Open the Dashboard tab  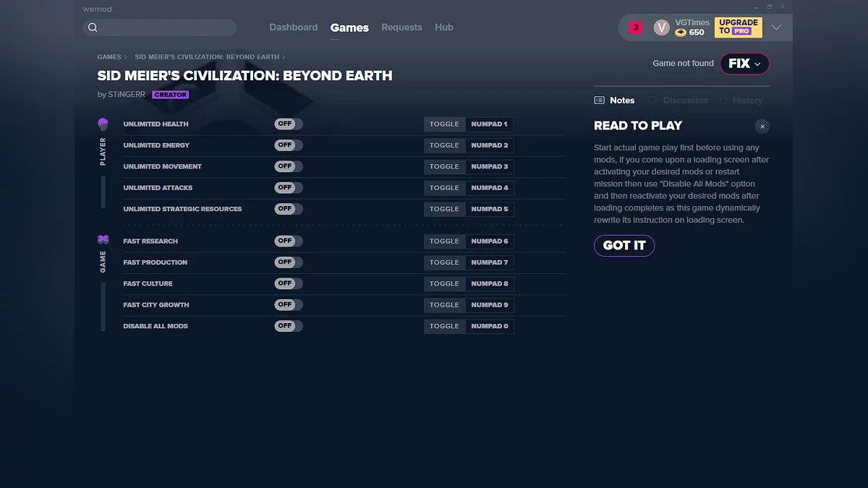pyautogui.click(x=293, y=27)
